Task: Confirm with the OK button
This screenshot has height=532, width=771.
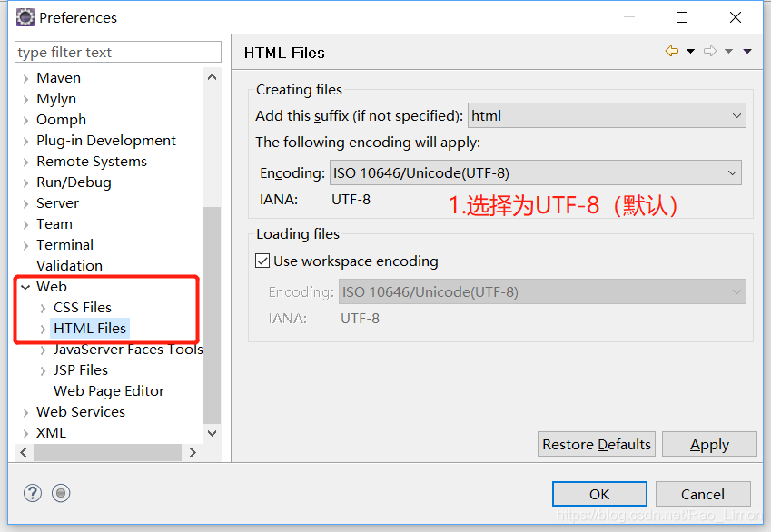Action: [x=599, y=494]
